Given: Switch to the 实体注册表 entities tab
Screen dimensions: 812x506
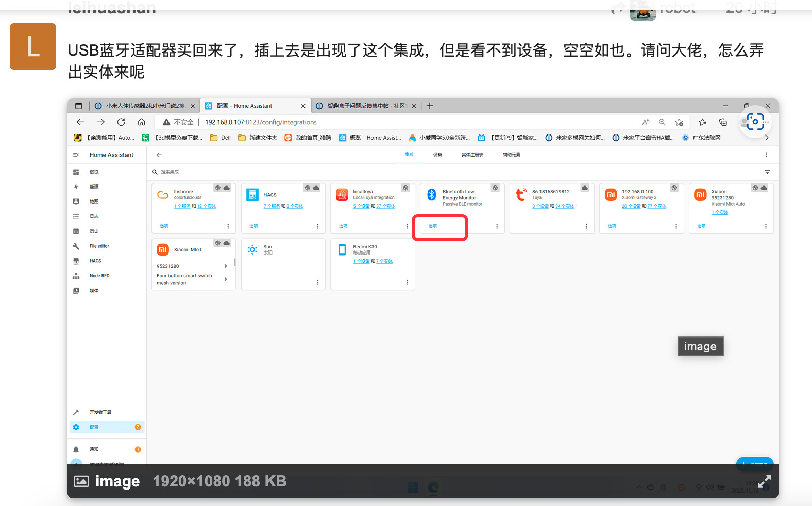Looking at the screenshot, I should click(x=472, y=155).
